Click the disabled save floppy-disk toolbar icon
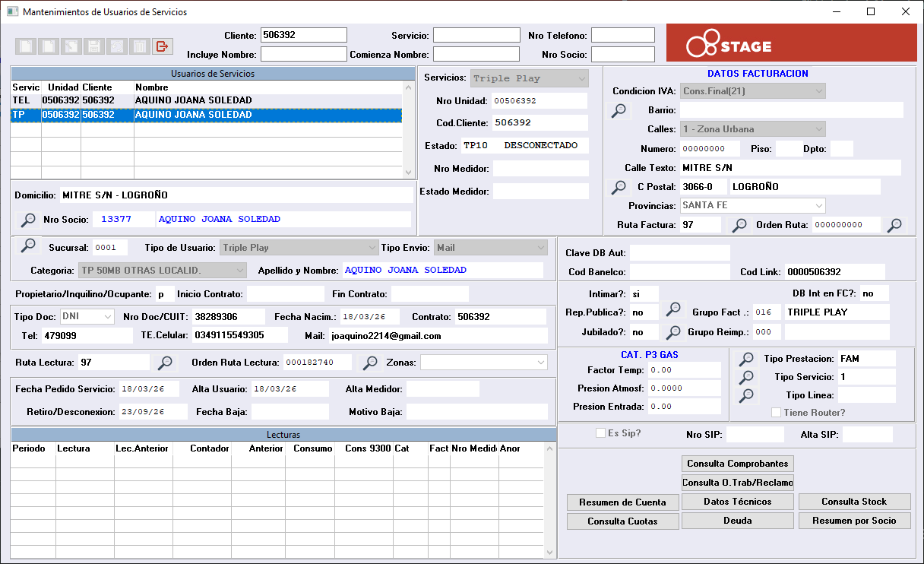Image resolution: width=924 pixels, height=564 pixels. click(x=93, y=46)
